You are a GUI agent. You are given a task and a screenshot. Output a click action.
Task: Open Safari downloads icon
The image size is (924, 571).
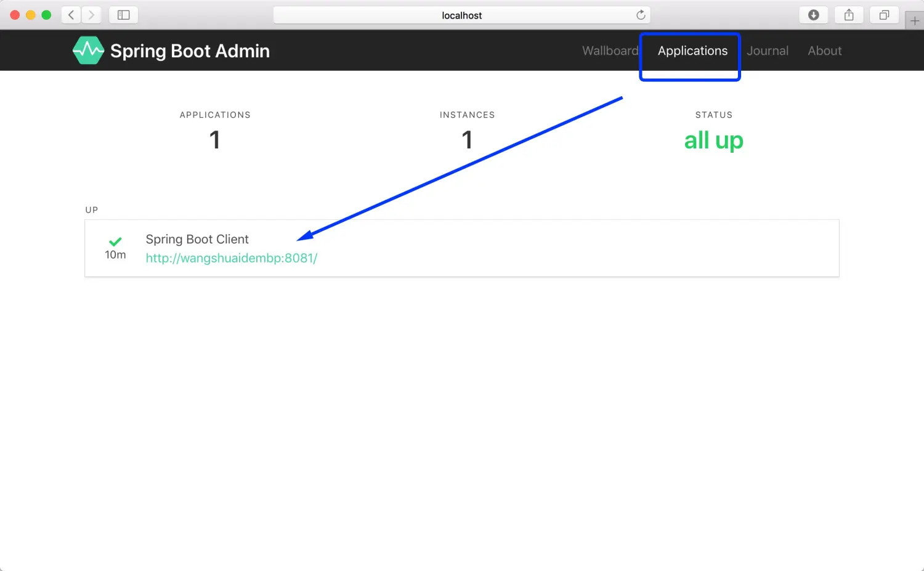coord(814,15)
